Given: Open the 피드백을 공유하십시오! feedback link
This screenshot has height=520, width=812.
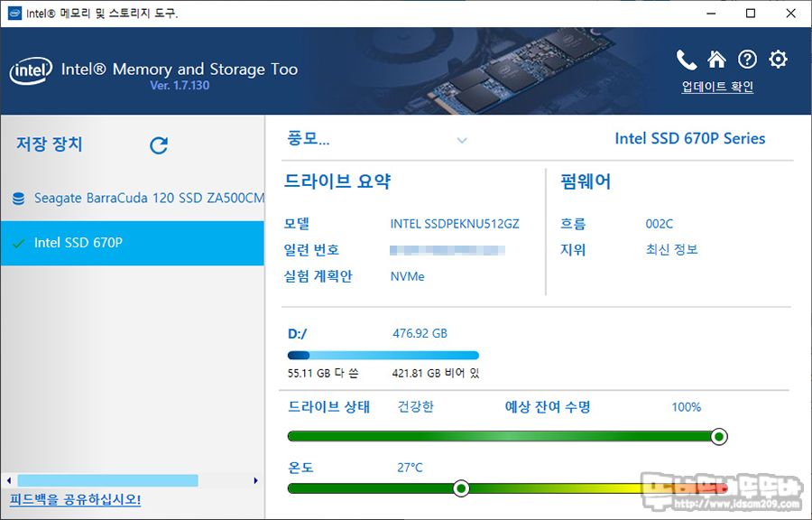Looking at the screenshot, I should pos(76,499).
